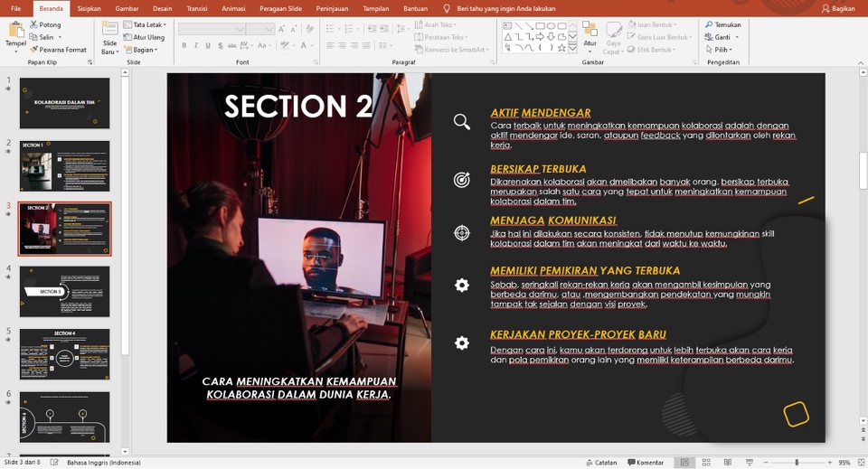Click Atur Ulang reset slide
The height and width of the screenshot is (469, 868).
(144, 37)
